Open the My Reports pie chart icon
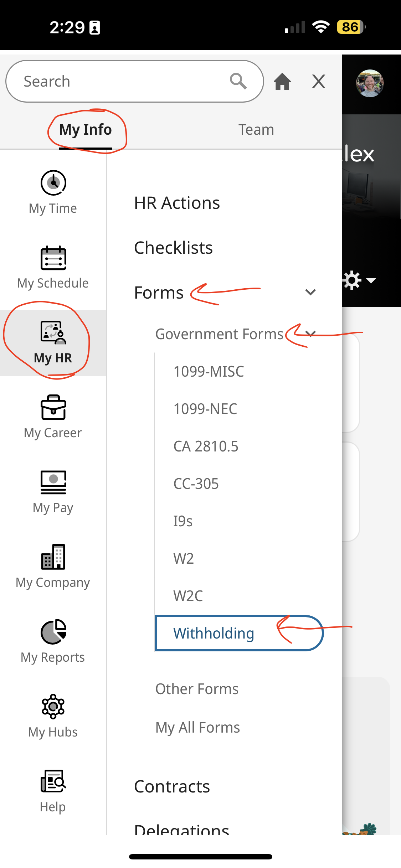Screen dimensions: 401x868 pyautogui.click(x=53, y=632)
